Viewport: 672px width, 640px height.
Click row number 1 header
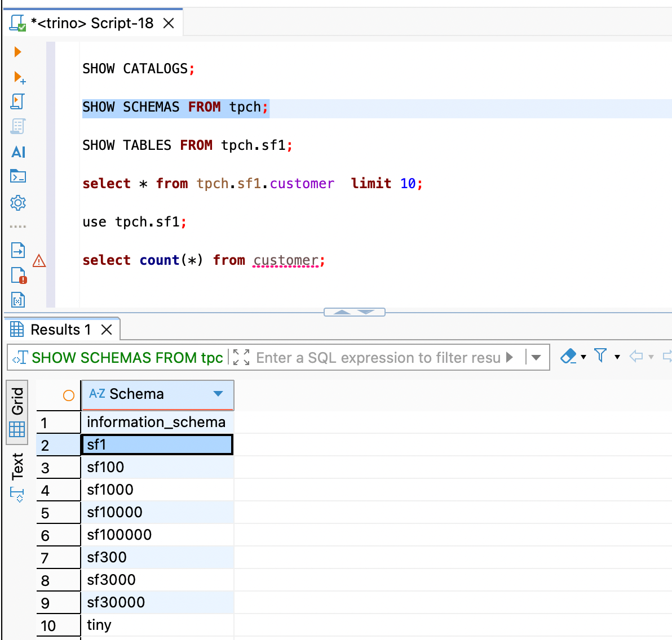click(x=58, y=423)
